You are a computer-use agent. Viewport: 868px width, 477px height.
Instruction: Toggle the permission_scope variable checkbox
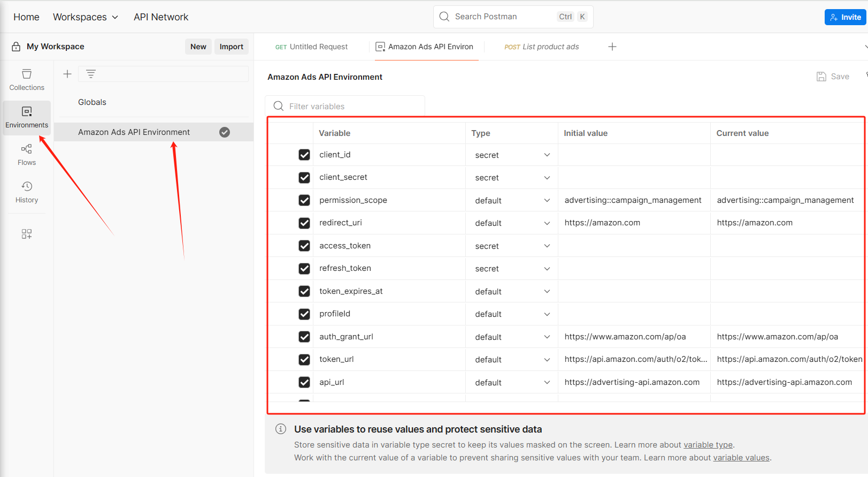(304, 200)
